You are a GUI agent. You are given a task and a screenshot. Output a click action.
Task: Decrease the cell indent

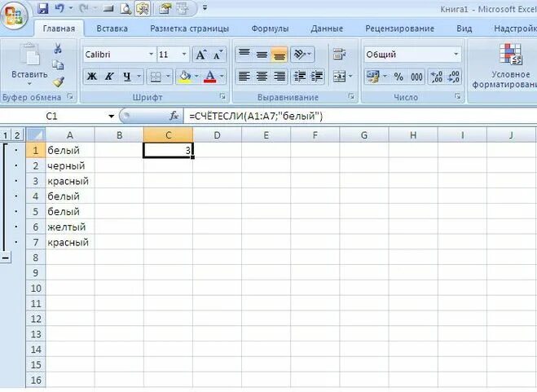(299, 76)
